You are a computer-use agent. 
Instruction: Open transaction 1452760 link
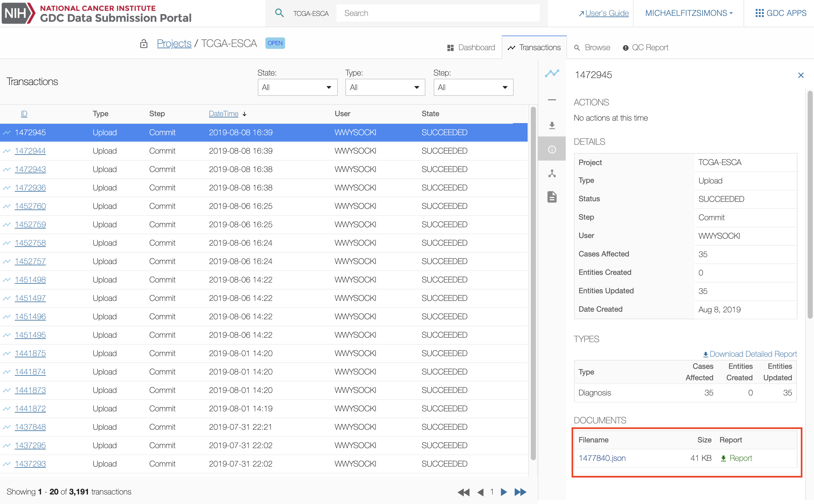[30, 206]
